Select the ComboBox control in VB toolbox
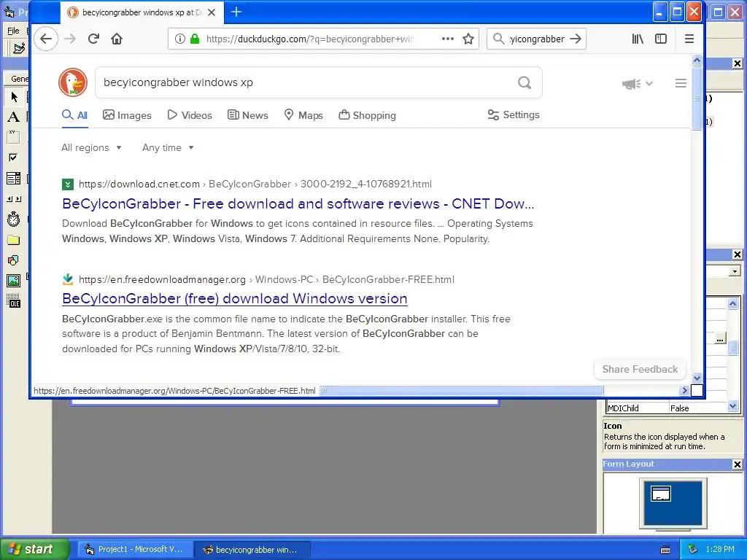The image size is (747, 560). pyautogui.click(x=13, y=178)
